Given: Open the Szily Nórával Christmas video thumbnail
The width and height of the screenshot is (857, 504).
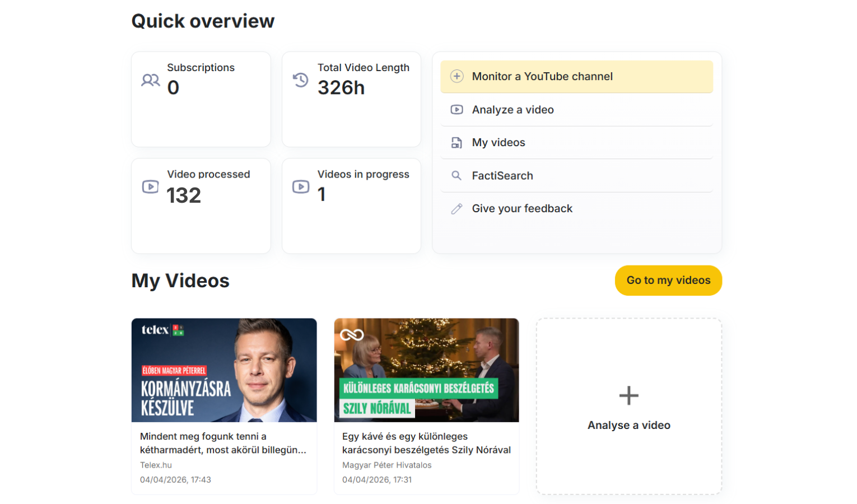Looking at the screenshot, I should tap(427, 370).
